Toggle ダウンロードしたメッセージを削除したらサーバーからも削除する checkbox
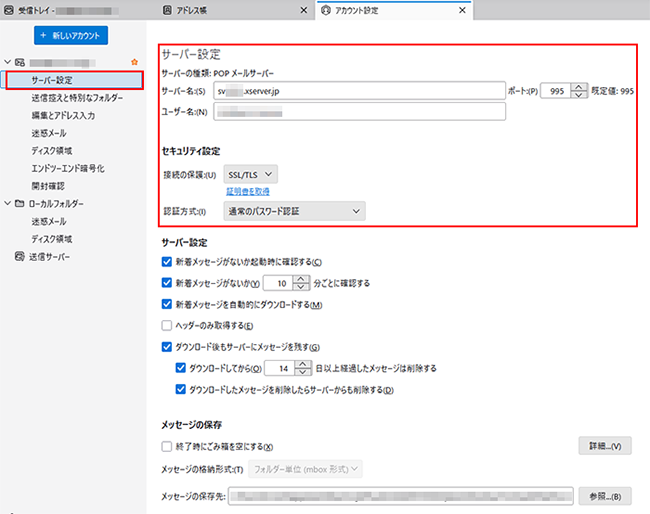650x514 pixels. (181, 390)
